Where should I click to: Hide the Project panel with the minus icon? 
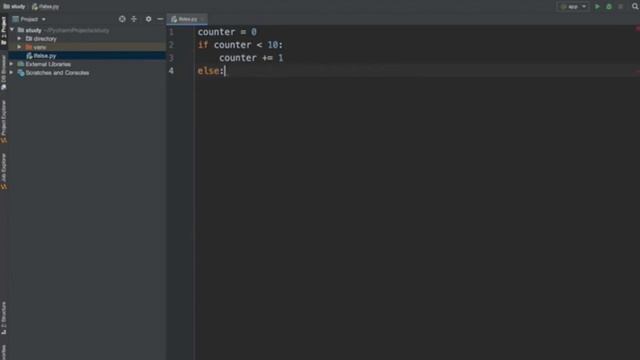tap(160, 19)
